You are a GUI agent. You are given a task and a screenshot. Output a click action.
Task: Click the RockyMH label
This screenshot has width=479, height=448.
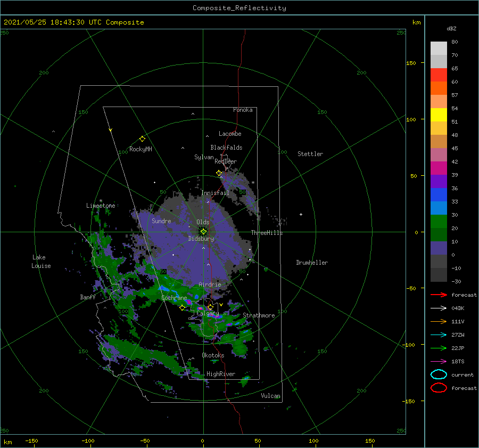pyautogui.click(x=141, y=149)
